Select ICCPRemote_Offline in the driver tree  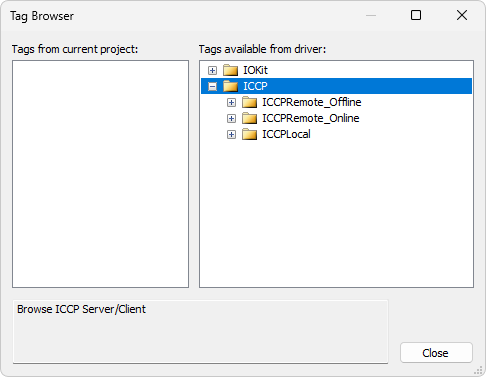(x=312, y=102)
